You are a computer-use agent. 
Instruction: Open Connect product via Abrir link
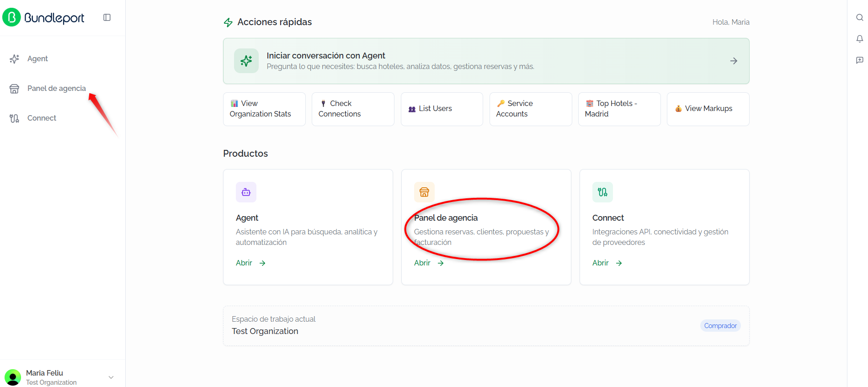pyautogui.click(x=607, y=263)
